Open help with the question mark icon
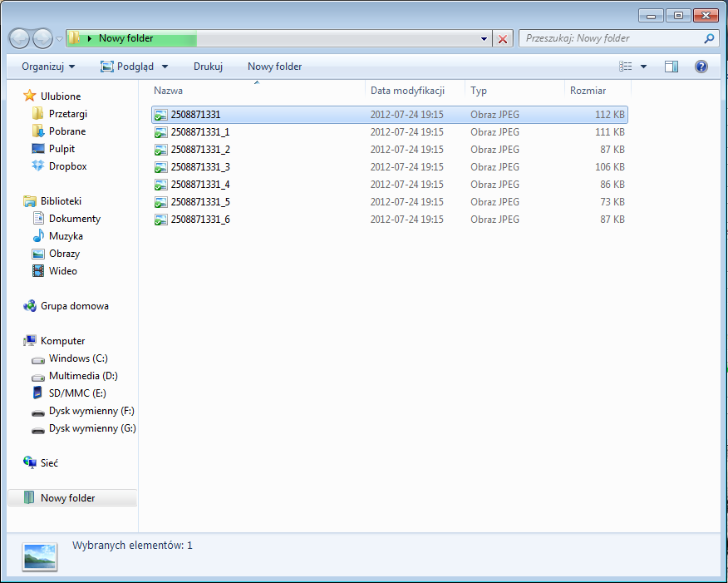 click(x=701, y=67)
